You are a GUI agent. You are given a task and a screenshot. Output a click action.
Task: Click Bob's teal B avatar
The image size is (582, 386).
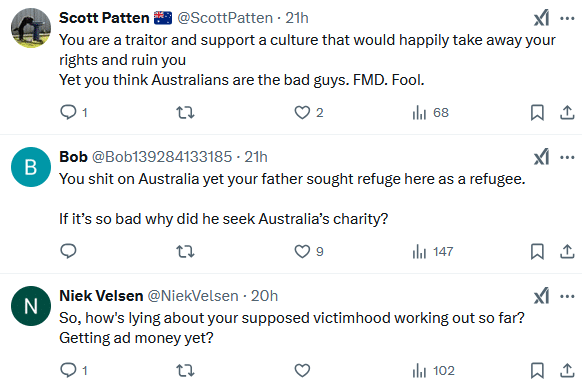click(31, 167)
